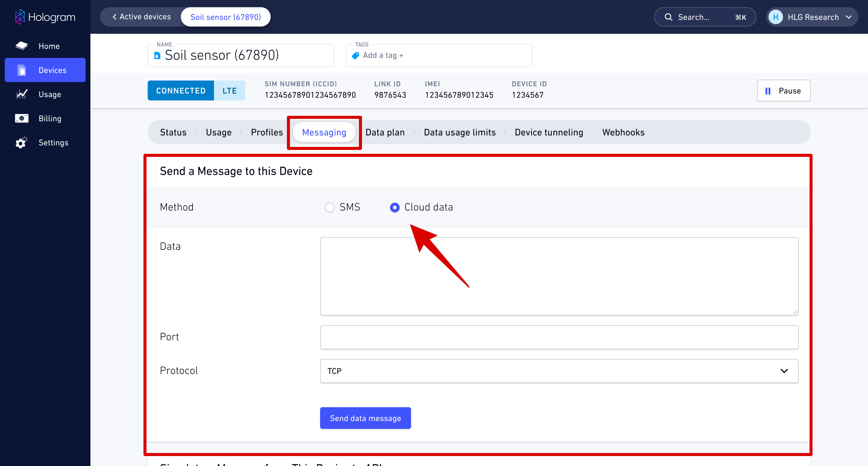Click the search magnifier icon
Viewport: 868px width, 466px height.
pyautogui.click(x=668, y=17)
